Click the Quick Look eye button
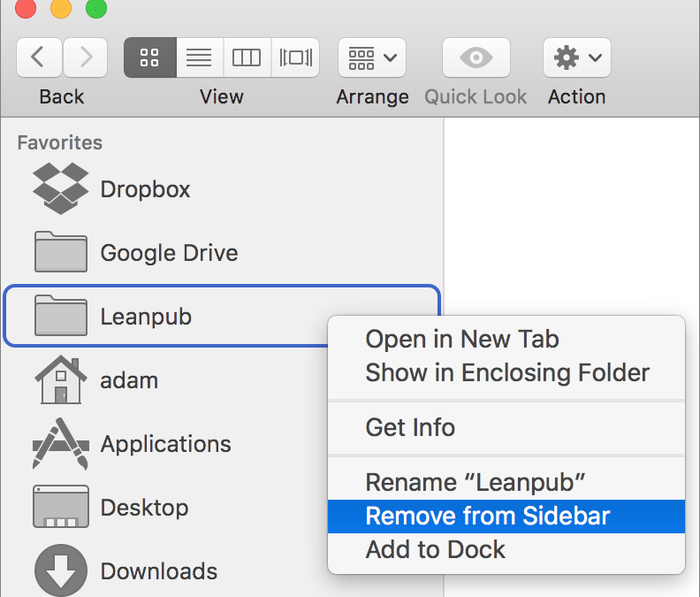This screenshot has width=700, height=597. [x=476, y=57]
